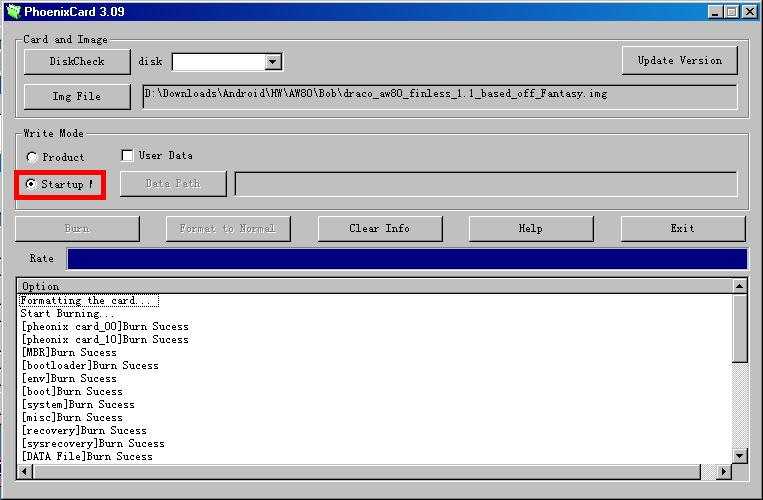
Task: Close the PhoenixCard window
Action: (750, 12)
